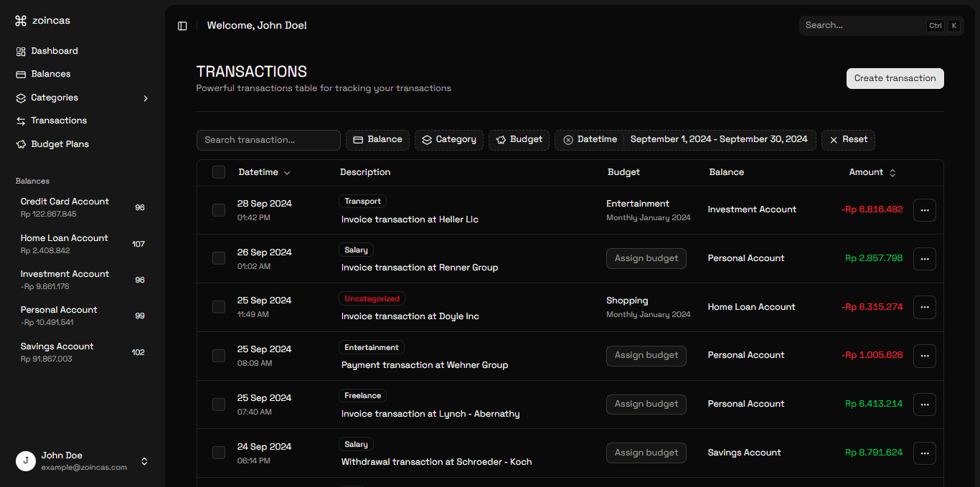Tick the select-all checkbox in table header
This screenshot has height=487, width=980.
[x=219, y=172]
